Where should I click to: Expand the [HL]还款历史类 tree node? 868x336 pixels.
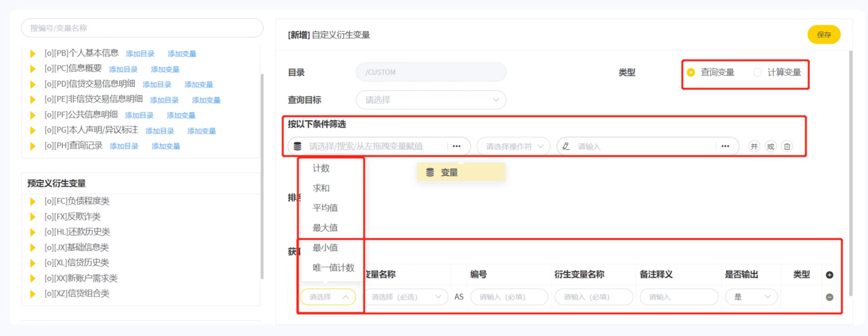click(33, 232)
